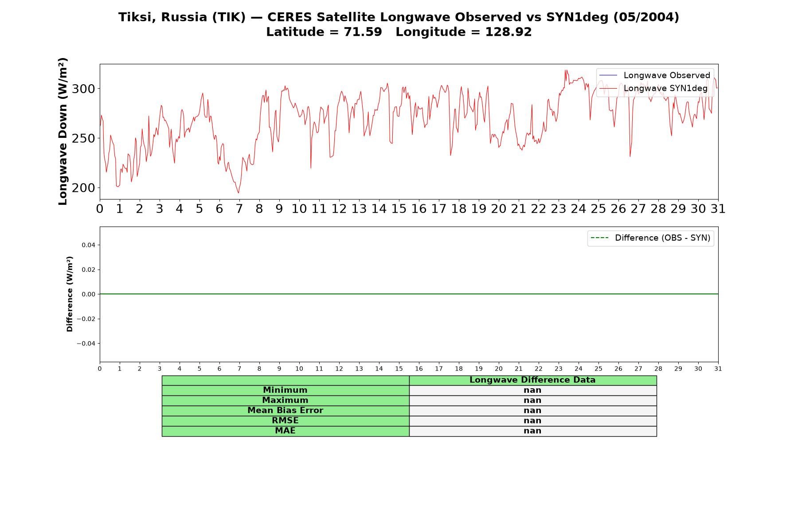Click the Longwave Observed legend entry
Image resolution: width=798 pixels, height=532 pixels.
(x=654, y=75)
